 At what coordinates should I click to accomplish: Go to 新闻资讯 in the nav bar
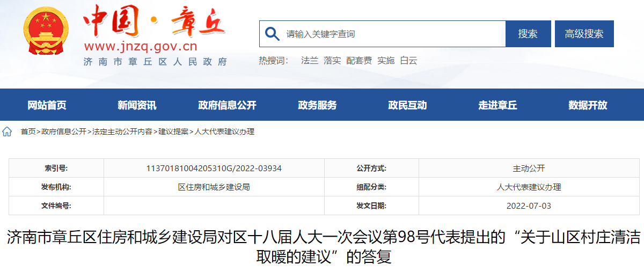(137, 105)
